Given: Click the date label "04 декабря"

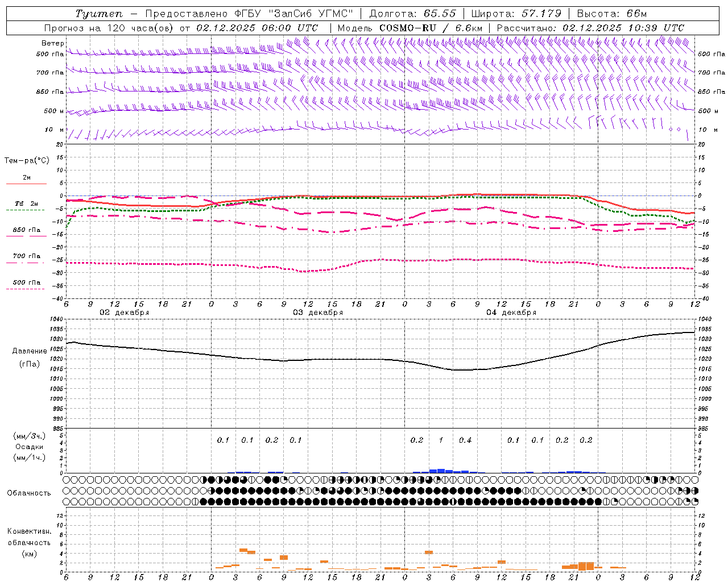Looking at the screenshot, I should point(511,313).
